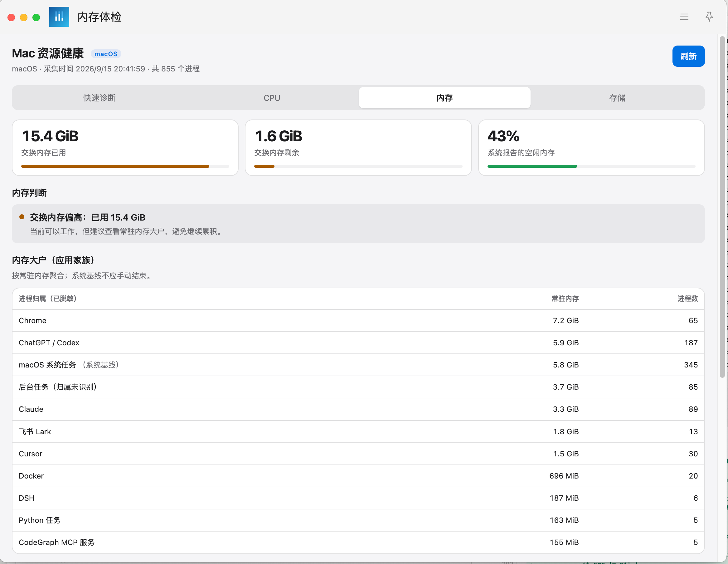
Task: Click the 1.6 GiB swap remaining value
Action: [x=278, y=136]
